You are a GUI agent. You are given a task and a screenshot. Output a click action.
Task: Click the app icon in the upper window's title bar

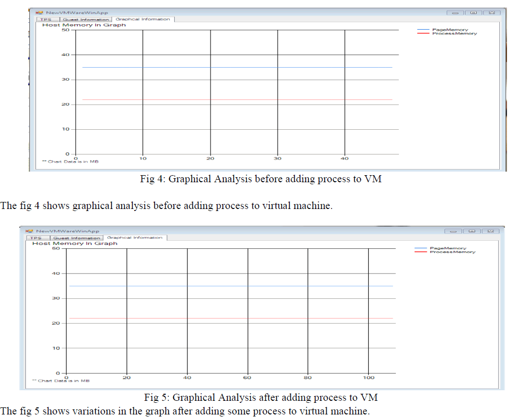(x=38, y=13)
